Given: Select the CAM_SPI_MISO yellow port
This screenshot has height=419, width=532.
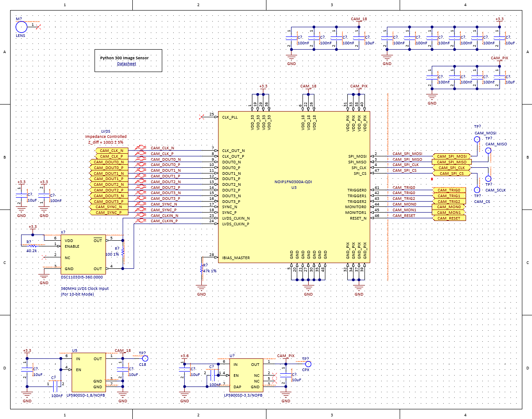Looking at the screenshot, I should 452,162.
